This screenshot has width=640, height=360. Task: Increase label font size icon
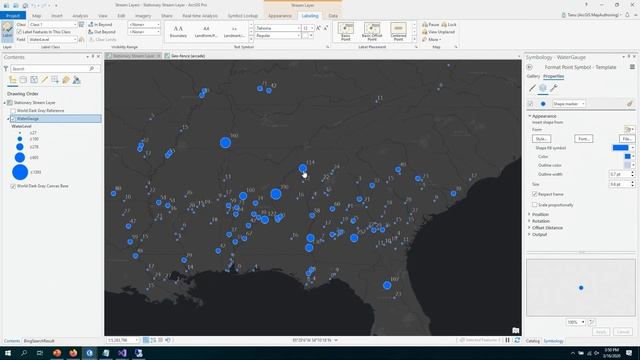click(x=319, y=28)
